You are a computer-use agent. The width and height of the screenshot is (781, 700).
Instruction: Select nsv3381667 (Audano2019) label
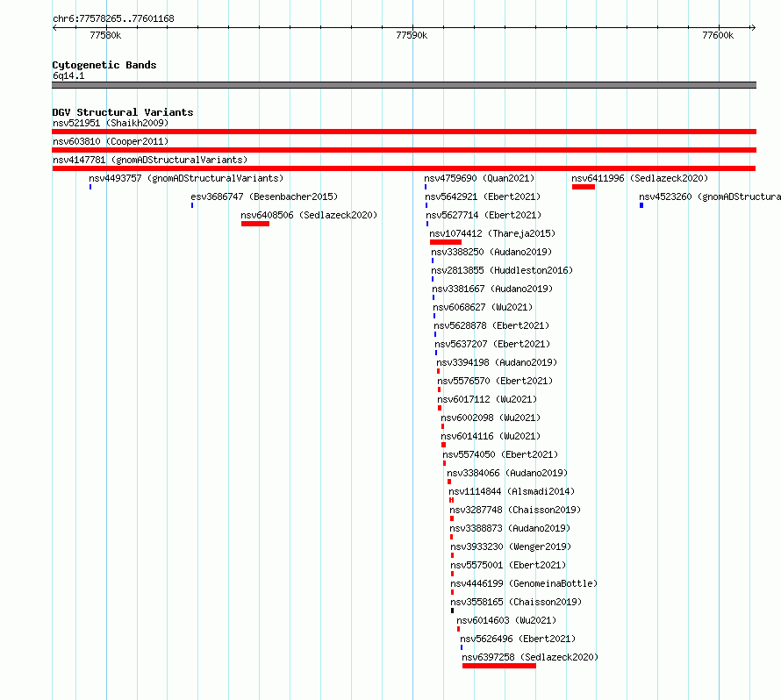click(492, 289)
